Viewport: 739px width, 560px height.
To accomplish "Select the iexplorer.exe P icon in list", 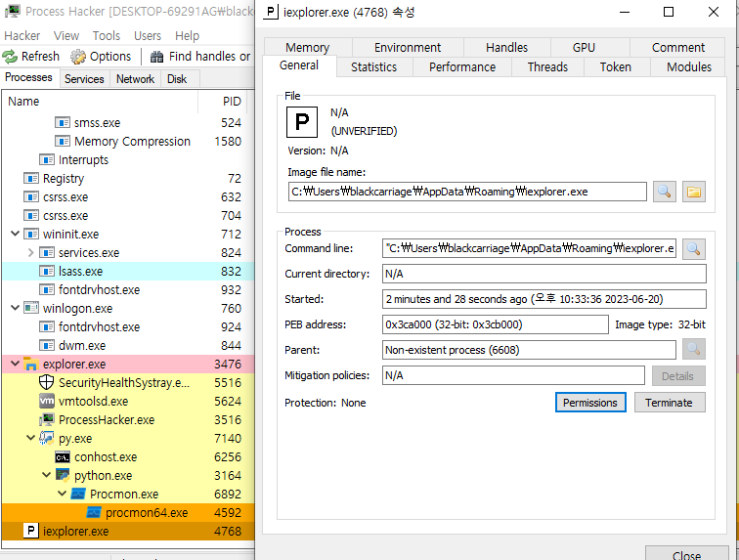I will pos(30,531).
